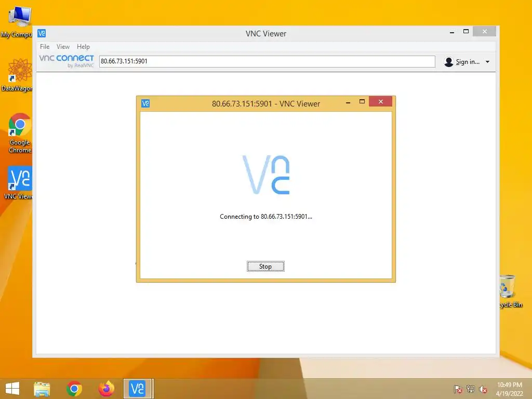
Task: Click the VNC icon in connecting dialog title bar
Action: pyautogui.click(x=145, y=103)
